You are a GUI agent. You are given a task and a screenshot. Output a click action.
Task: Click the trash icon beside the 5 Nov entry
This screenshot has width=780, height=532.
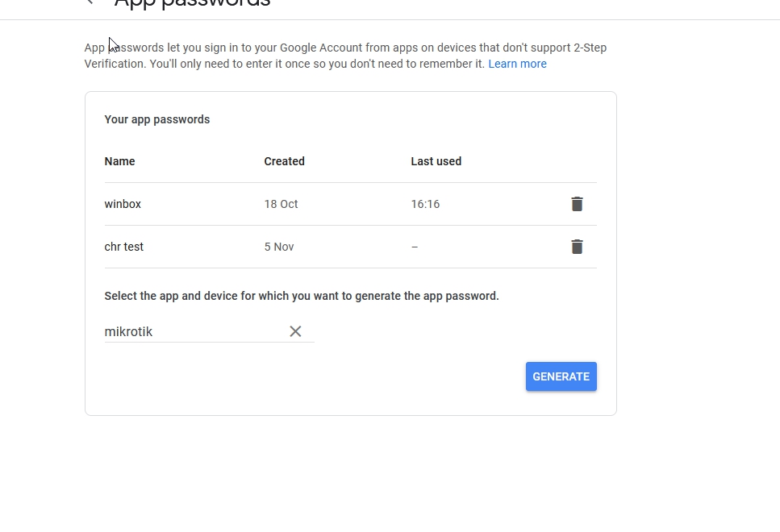click(577, 246)
